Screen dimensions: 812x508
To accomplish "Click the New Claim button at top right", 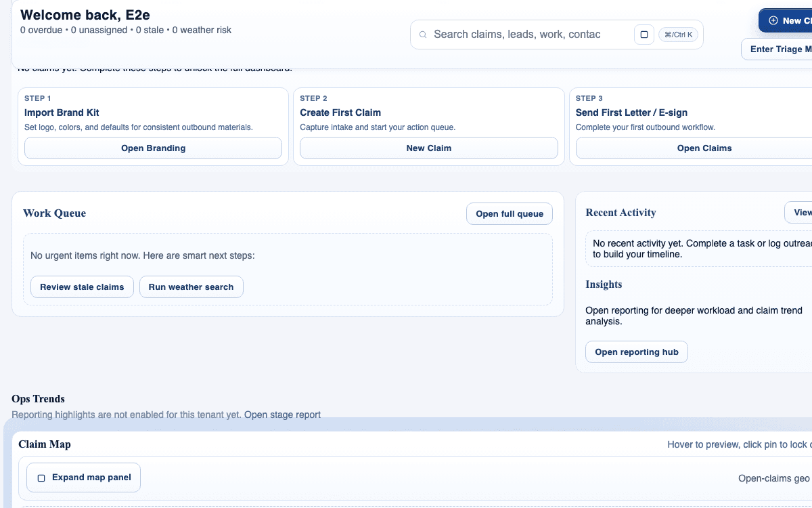I will tap(792, 20).
